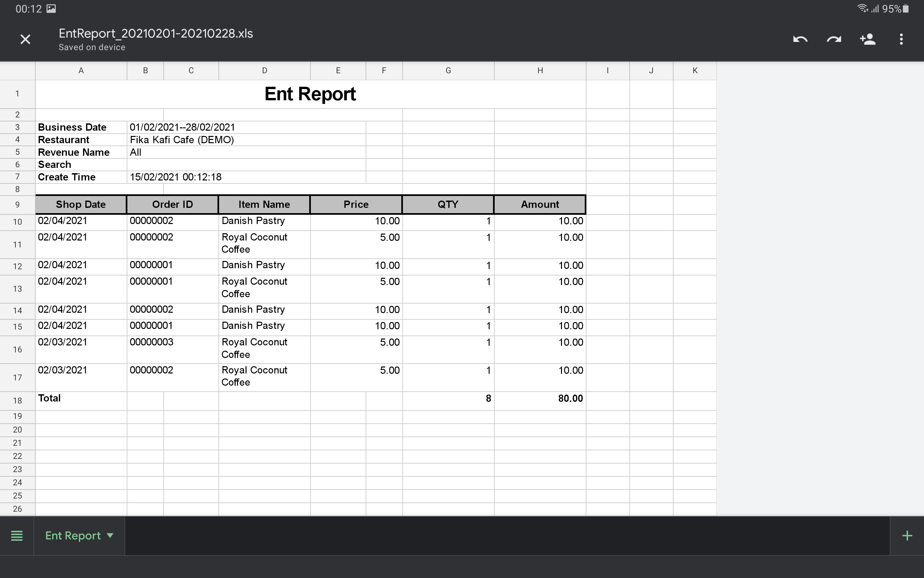Image resolution: width=924 pixels, height=578 pixels.
Task: Add a new sheet with plus icon
Action: (907, 535)
